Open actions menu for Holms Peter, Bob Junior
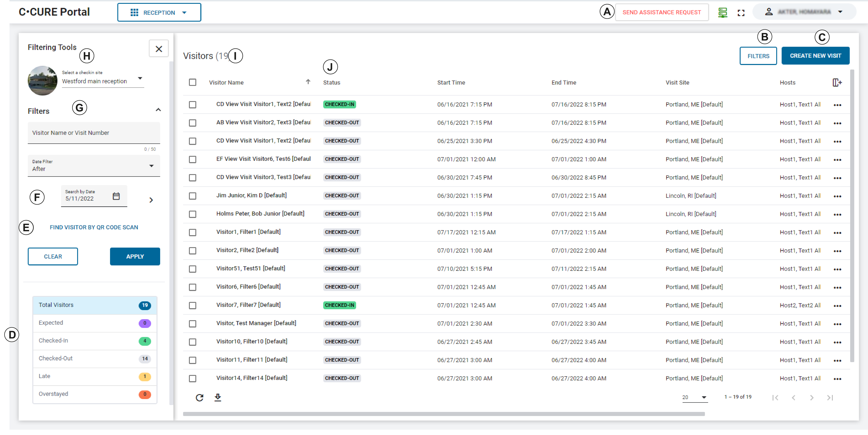This screenshot has width=868, height=435. click(x=837, y=214)
